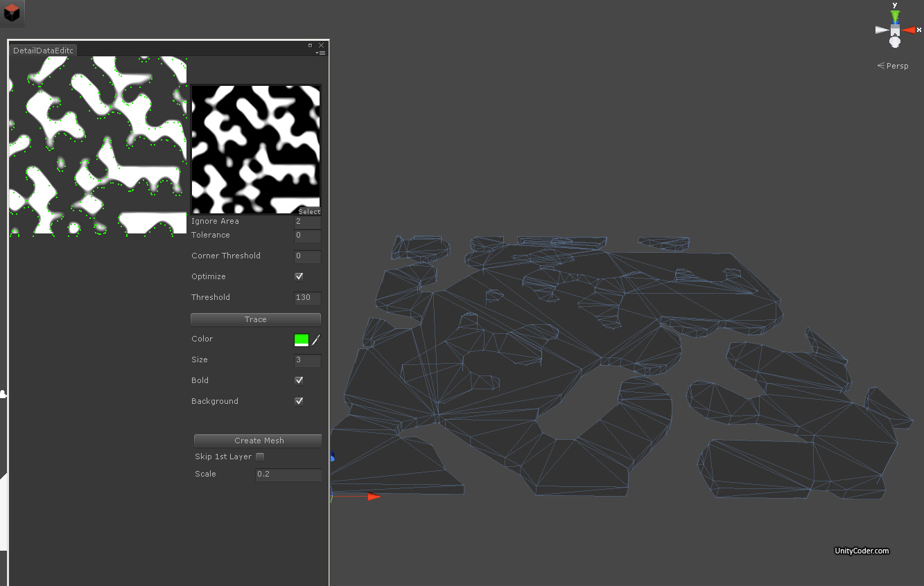Enable the Skip 1st Layer option
This screenshot has height=586, width=924.
tap(260, 456)
